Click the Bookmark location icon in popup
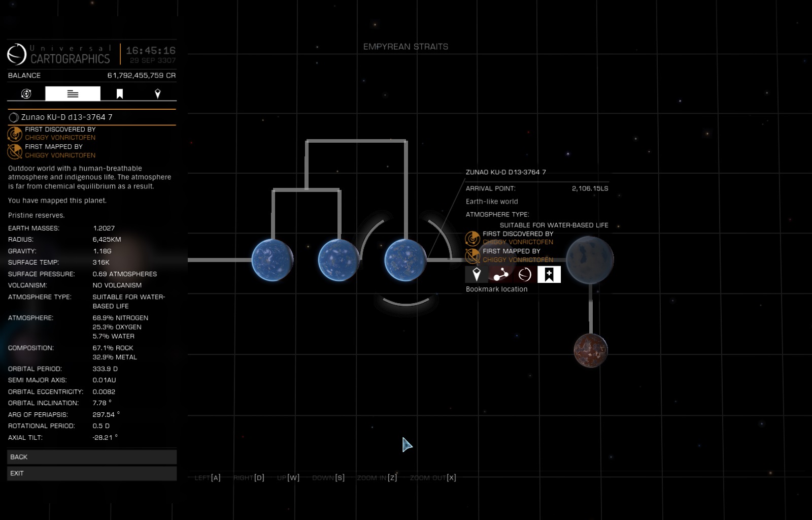812x520 pixels. pyautogui.click(x=549, y=274)
